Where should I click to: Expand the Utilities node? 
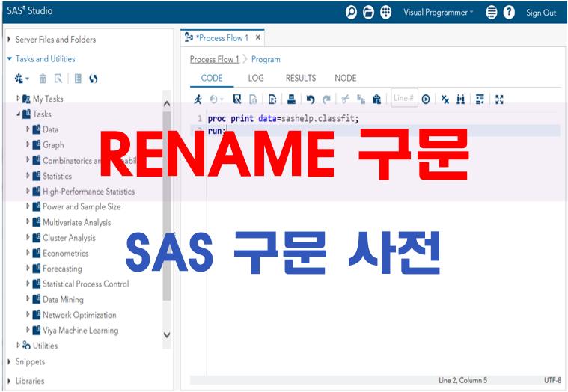18,346
